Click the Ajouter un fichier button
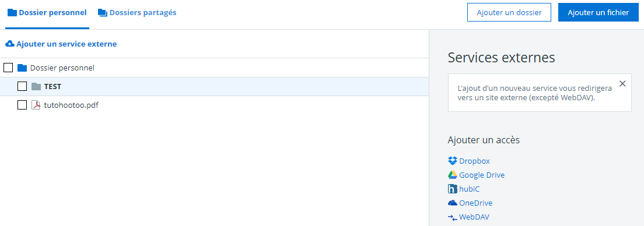Image resolution: width=644 pixels, height=226 pixels. (x=598, y=13)
